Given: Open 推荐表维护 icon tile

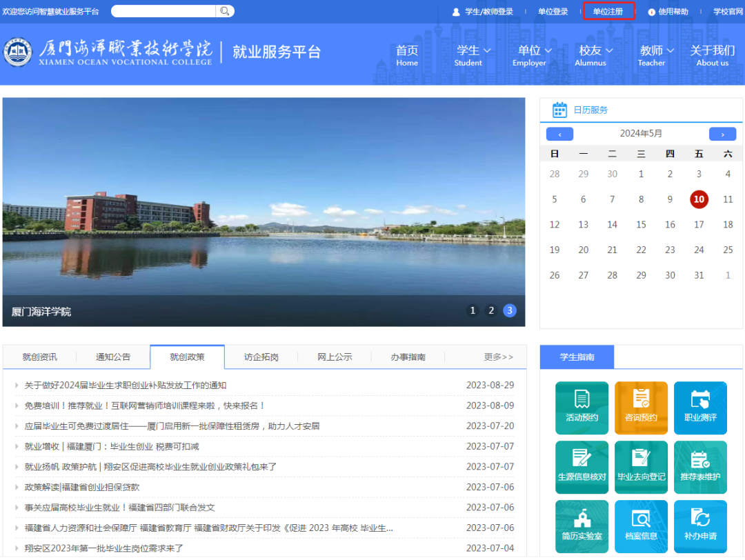Looking at the screenshot, I should (x=700, y=467).
